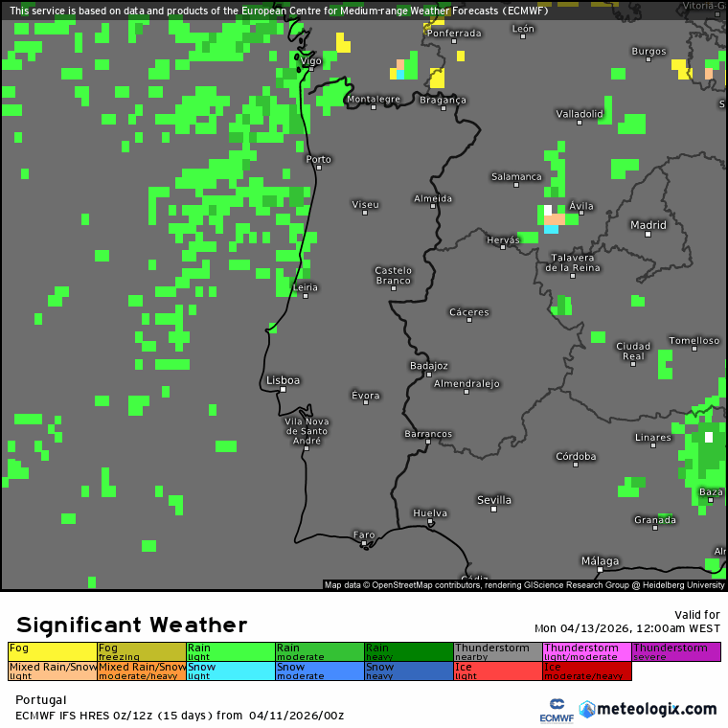Viewport: 728px width, 728px height.
Task: Click the Significant Weather title
Action: 131,625
